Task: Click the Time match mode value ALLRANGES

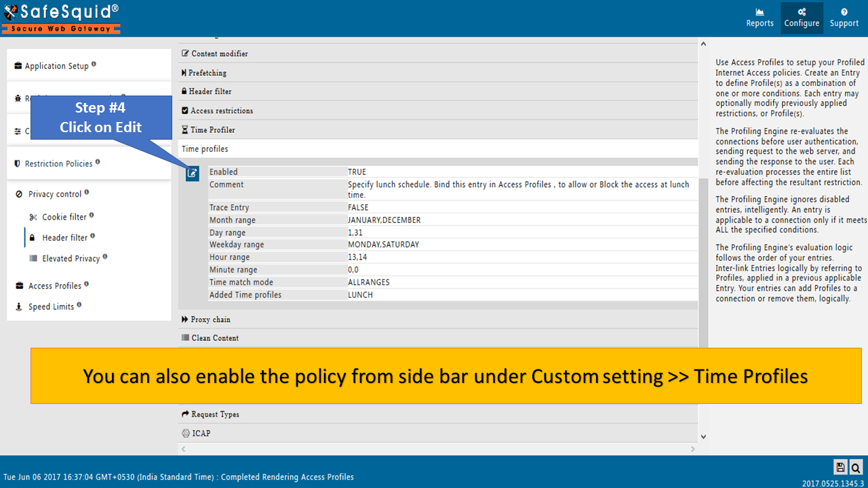Action: 369,282
